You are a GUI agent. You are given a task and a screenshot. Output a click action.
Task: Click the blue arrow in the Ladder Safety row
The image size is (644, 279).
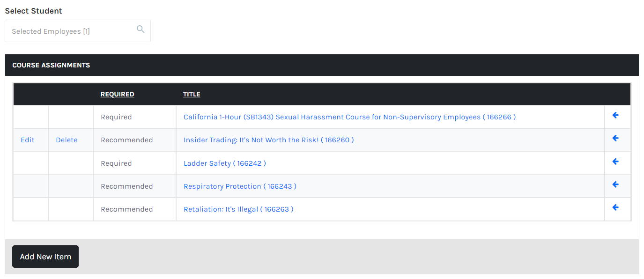pyautogui.click(x=615, y=162)
